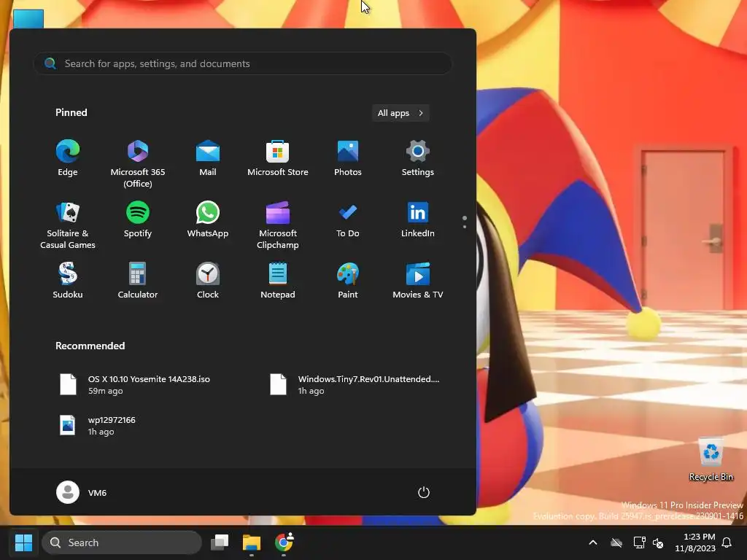Launch the Clock app
The width and height of the screenshot is (747, 560).
point(208,281)
